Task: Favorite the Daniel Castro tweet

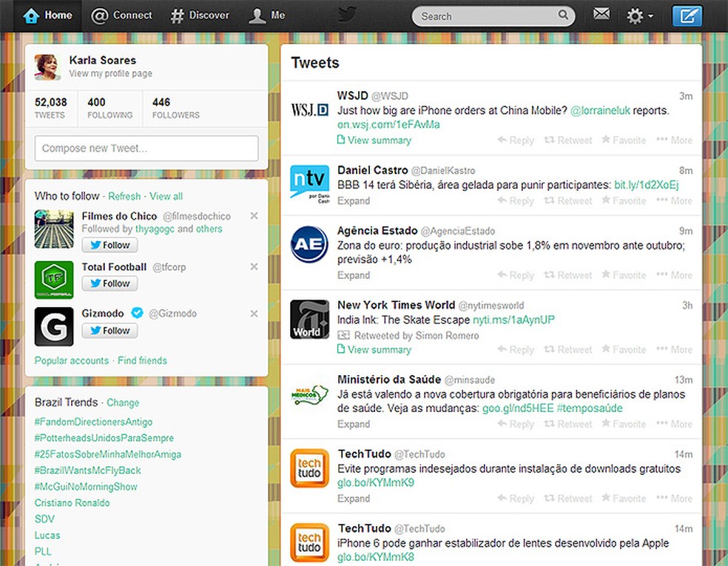Action: [624, 201]
